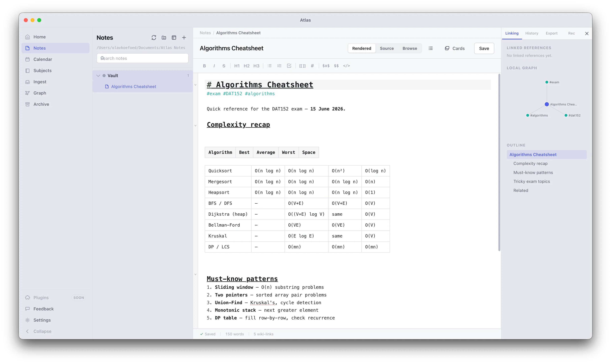611x364 pixels.
Task: Open the Graph view from sidebar
Action: tap(55, 93)
